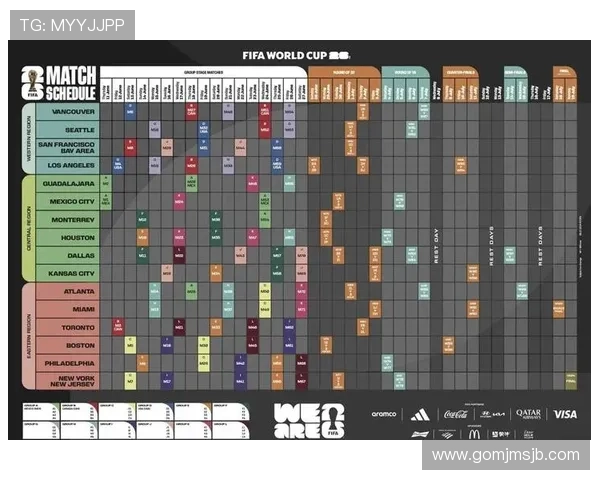600x480 pixels.
Task: Select the Kansas City row label
Action: coord(72,272)
